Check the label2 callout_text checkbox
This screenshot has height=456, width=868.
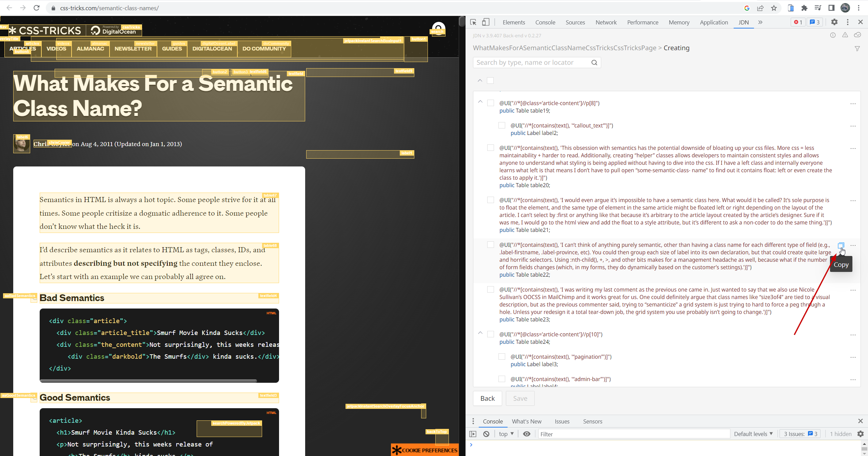502,125
